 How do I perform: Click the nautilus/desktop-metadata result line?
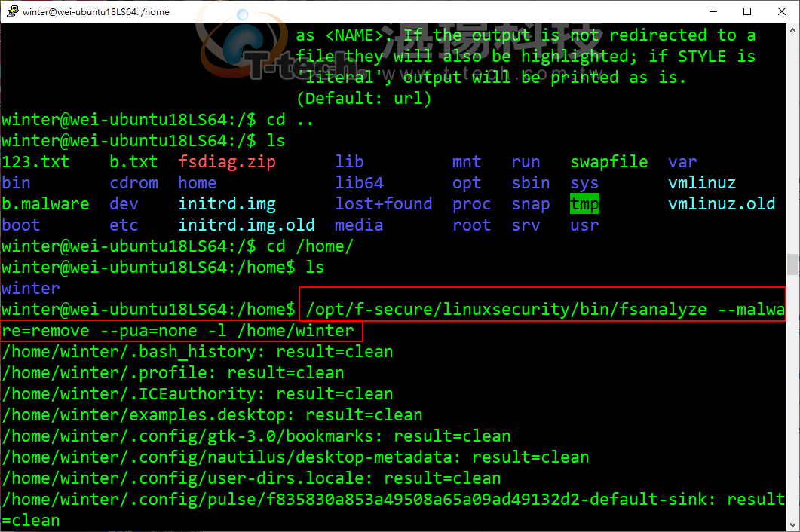click(x=296, y=457)
